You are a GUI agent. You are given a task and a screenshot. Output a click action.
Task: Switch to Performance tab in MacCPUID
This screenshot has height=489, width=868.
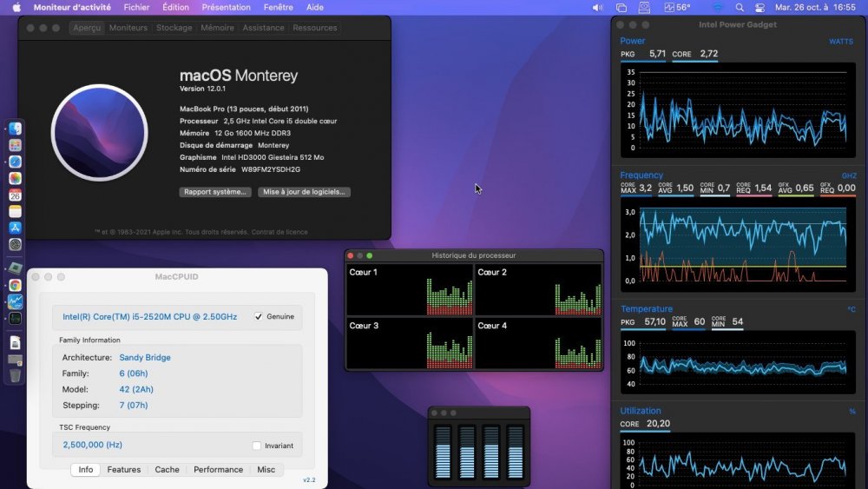[x=218, y=469]
